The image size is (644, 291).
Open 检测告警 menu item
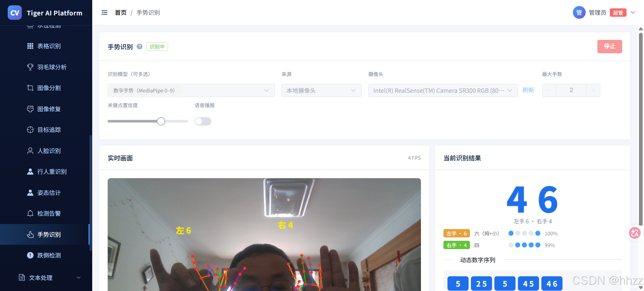point(46,213)
